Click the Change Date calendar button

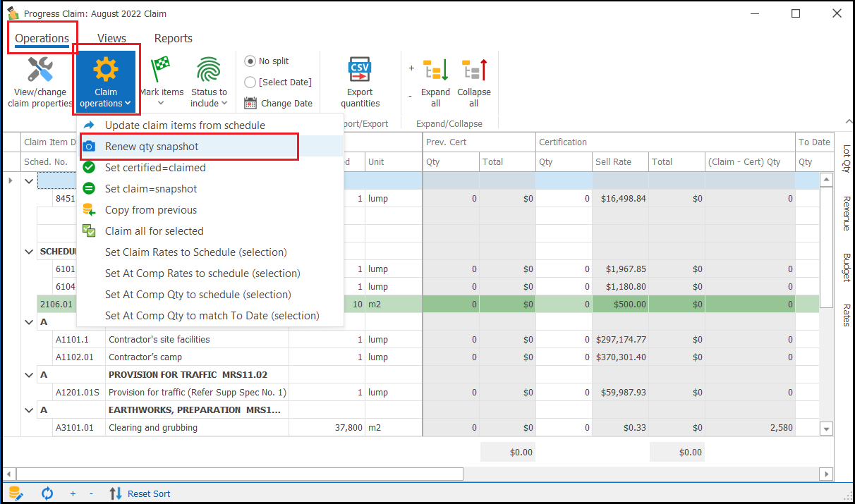click(278, 103)
